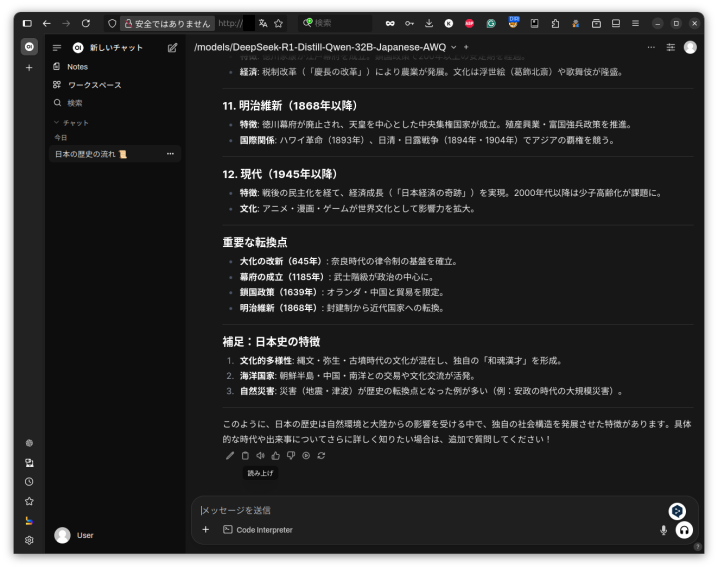The height and width of the screenshot is (569, 718).
Task: Click the colorful icon above the side panel gear
Action: click(x=29, y=521)
